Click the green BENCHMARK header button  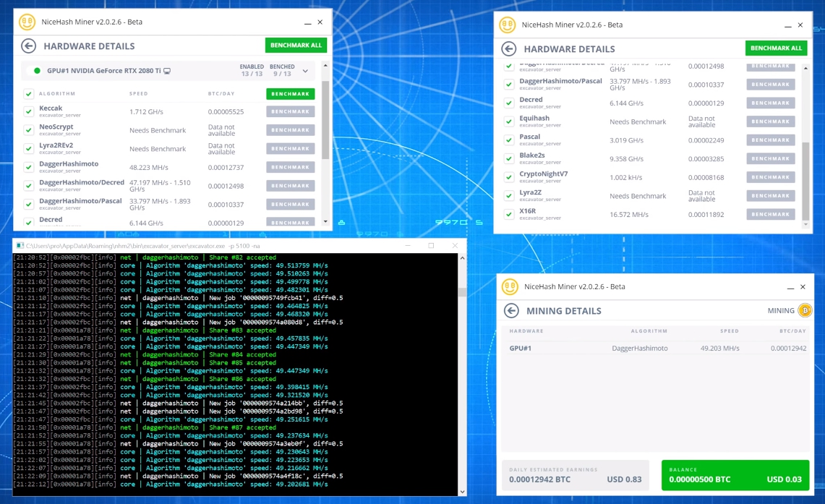pyautogui.click(x=291, y=94)
